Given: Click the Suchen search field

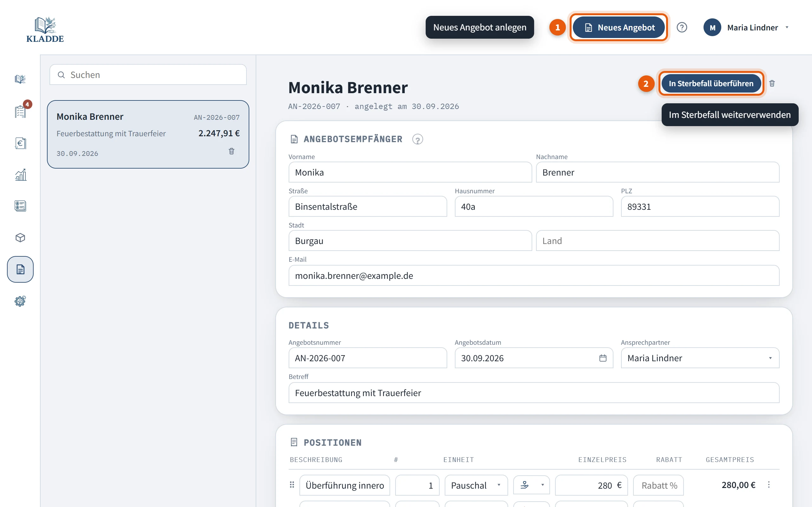Looking at the screenshot, I should [x=148, y=75].
